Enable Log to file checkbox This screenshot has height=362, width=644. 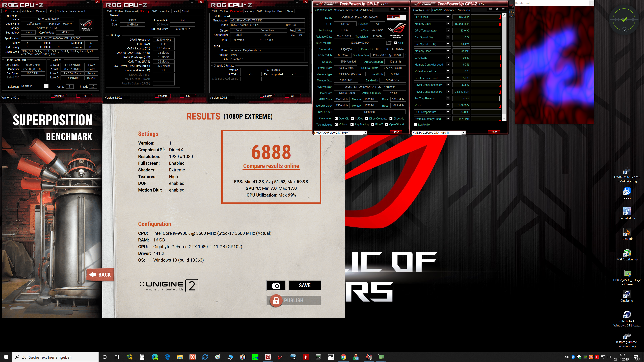point(416,124)
